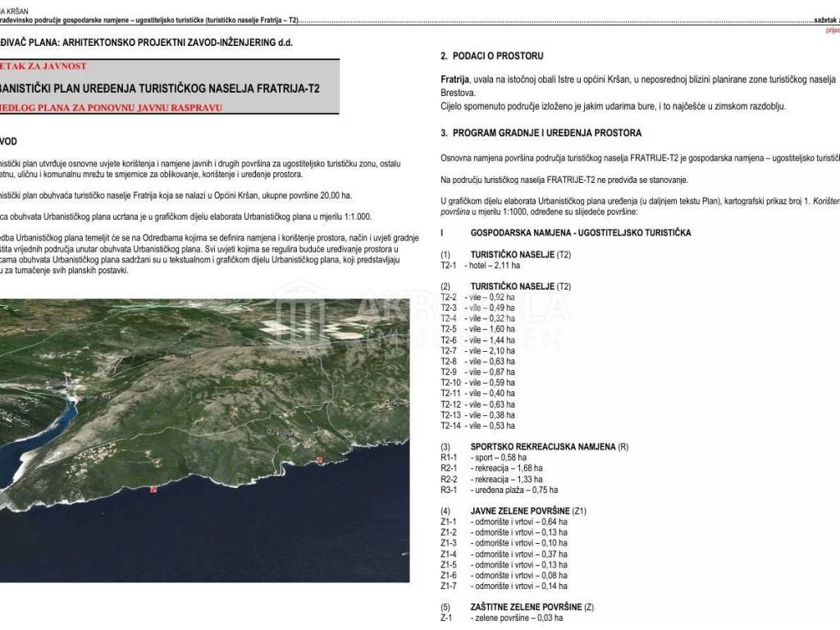The width and height of the screenshot is (840, 630).
Task: Click the 'T2-14 - vile – 0,53 ha' row
Action: tap(478, 425)
